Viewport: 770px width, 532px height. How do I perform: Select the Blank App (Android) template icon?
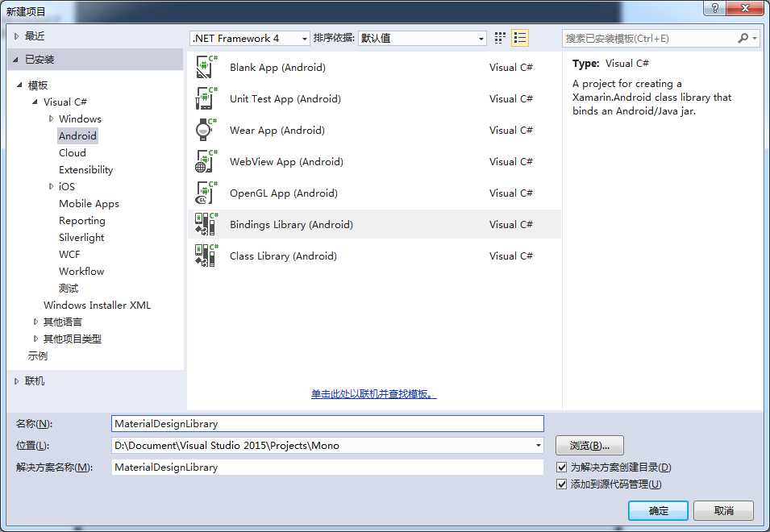(x=206, y=67)
